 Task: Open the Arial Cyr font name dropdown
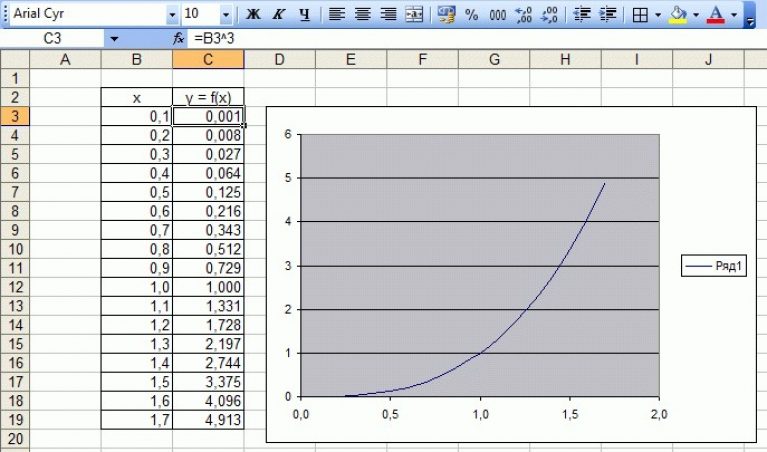tap(172, 15)
